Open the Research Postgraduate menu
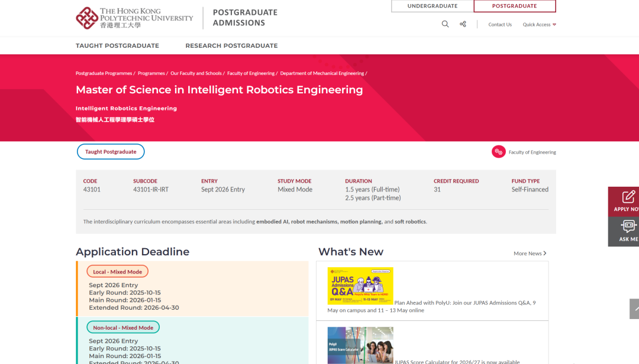639x364 pixels. pyautogui.click(x=231, y=45)
